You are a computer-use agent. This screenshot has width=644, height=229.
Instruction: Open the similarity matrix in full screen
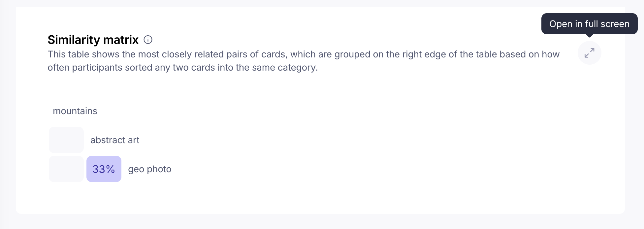[x=589, y=53]
